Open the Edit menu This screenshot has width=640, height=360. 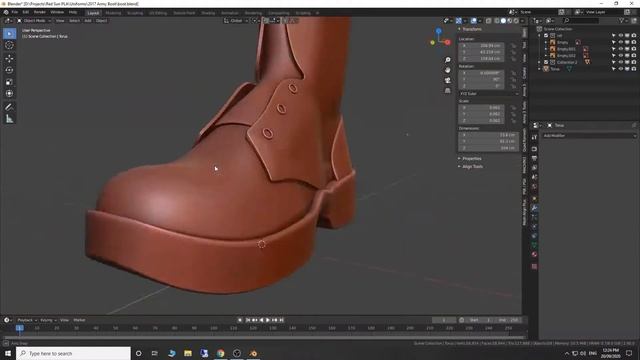pos(26,12)
